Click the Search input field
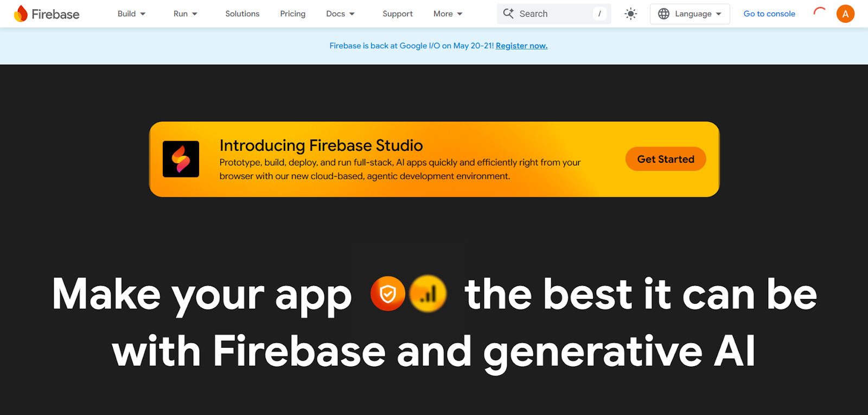The height and width of the screenshot is (415, 868). 554,14
